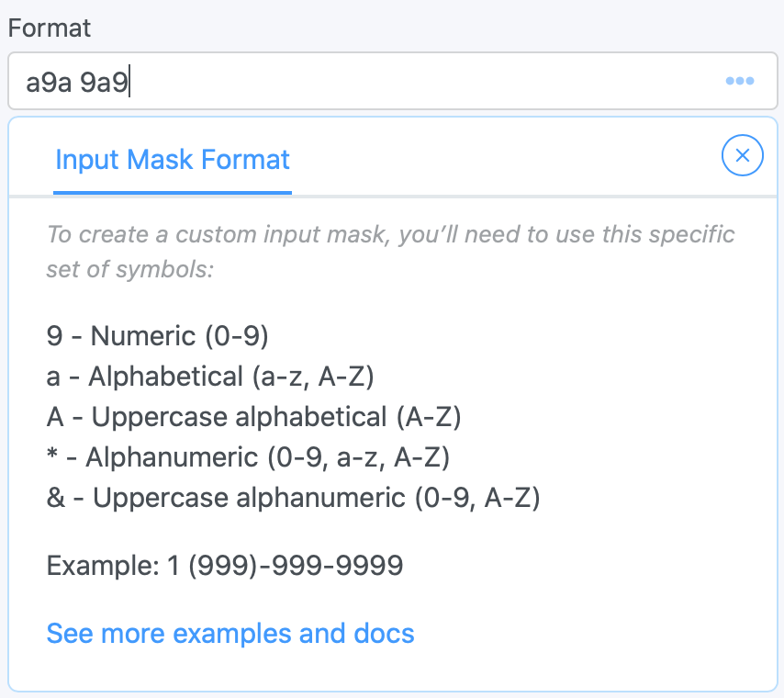Close the Input Mask Format help panel

743,155
